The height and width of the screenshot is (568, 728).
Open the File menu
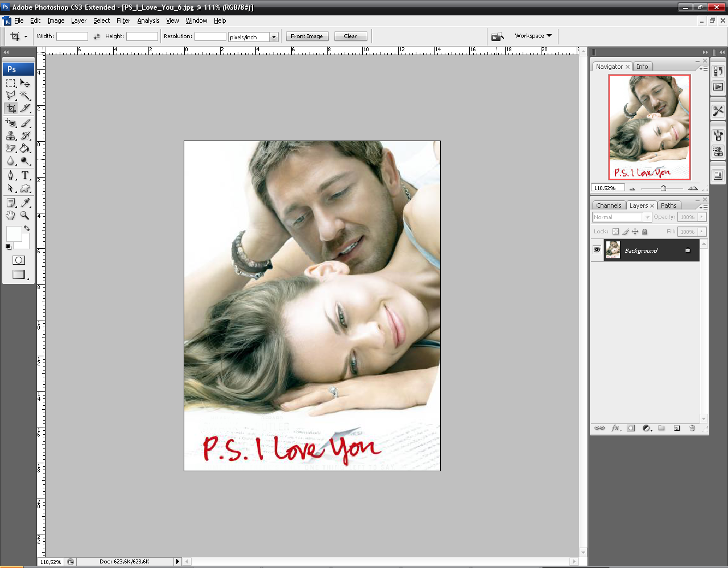click(x=19, y=20)
